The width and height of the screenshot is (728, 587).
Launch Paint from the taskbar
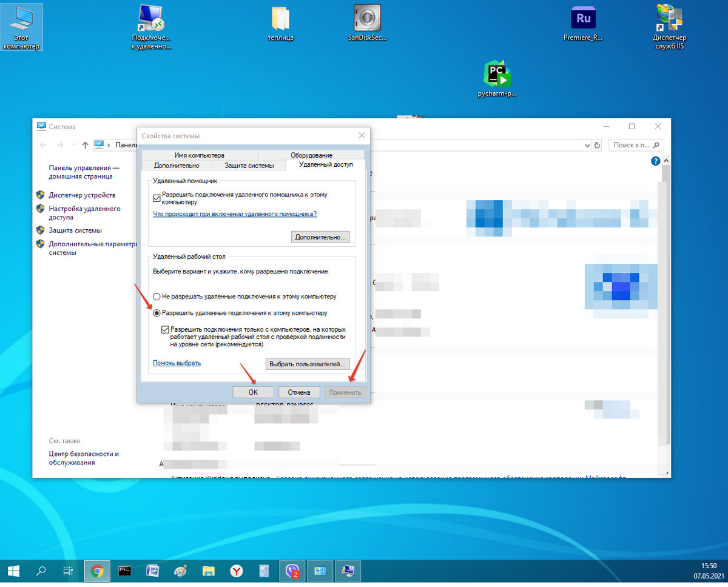[x=180, y=571]
